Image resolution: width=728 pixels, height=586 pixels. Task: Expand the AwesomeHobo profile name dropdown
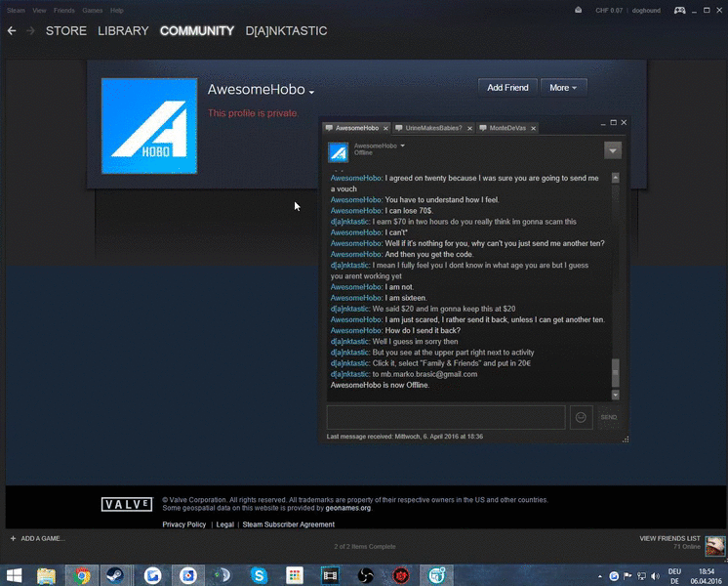311,92
